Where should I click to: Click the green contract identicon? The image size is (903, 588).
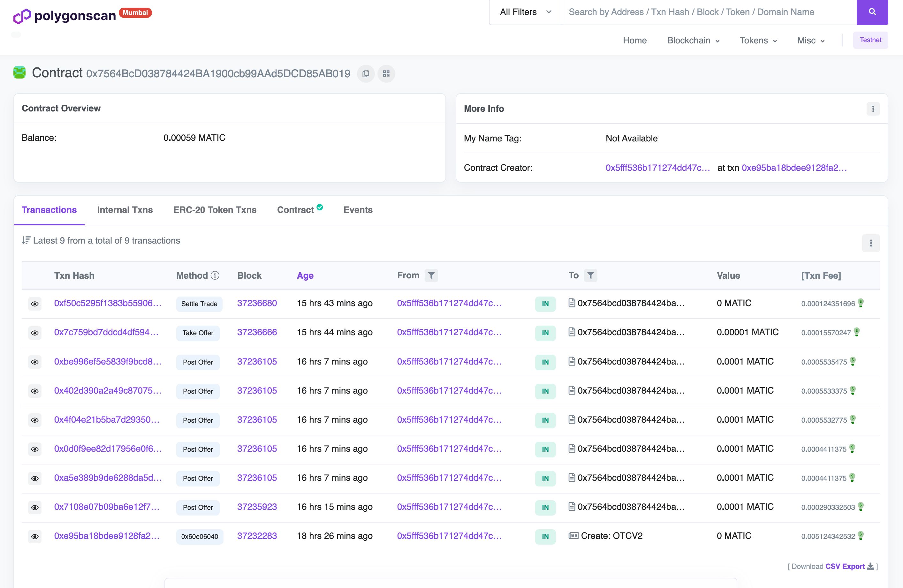[19, 72]
